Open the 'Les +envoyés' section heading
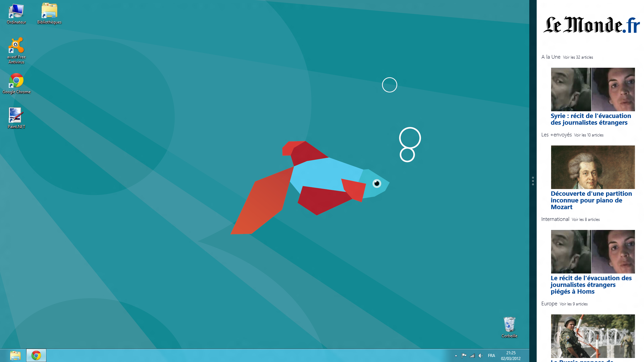This screenshot has width=644, height=362. (556, 135)
